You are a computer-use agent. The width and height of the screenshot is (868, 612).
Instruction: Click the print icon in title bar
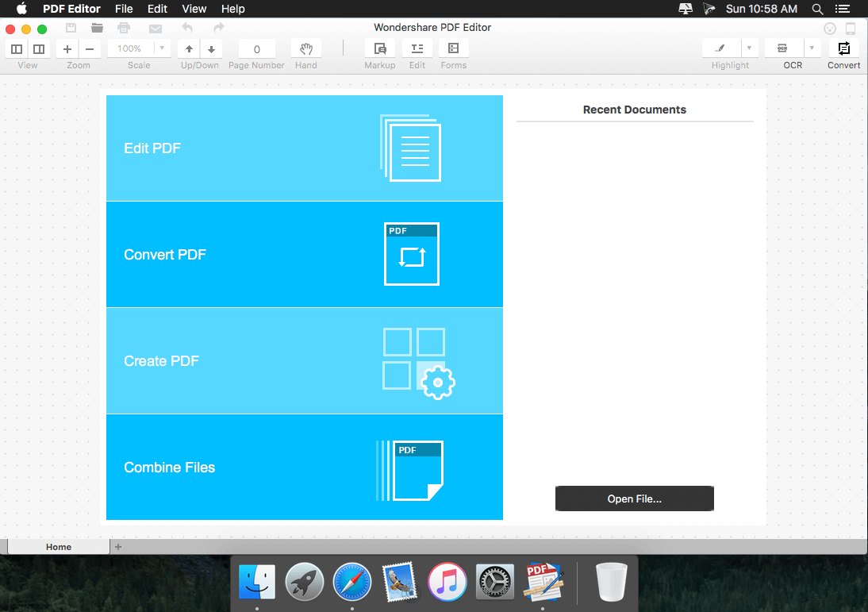point(124,27)
